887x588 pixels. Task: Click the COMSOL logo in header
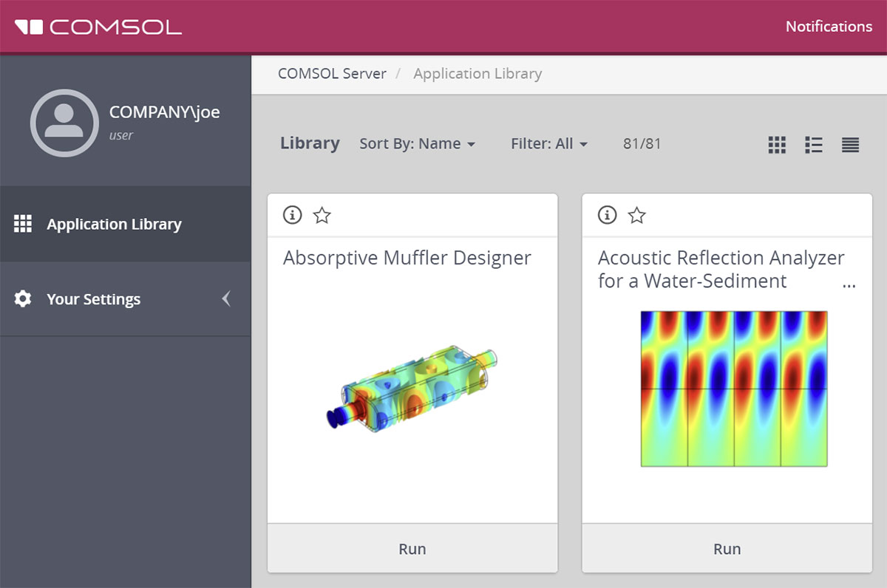[x=98, y=27]
